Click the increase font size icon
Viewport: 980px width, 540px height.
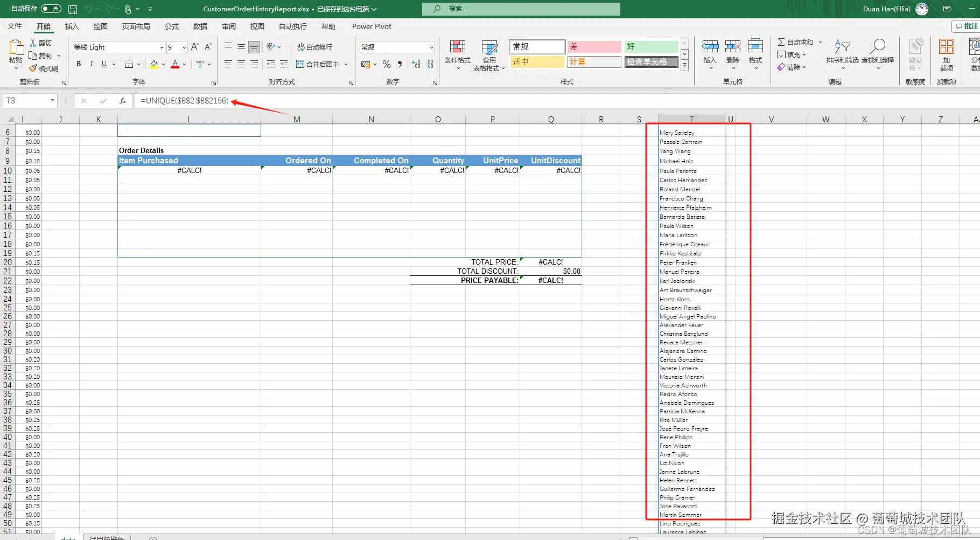[195, 47]
